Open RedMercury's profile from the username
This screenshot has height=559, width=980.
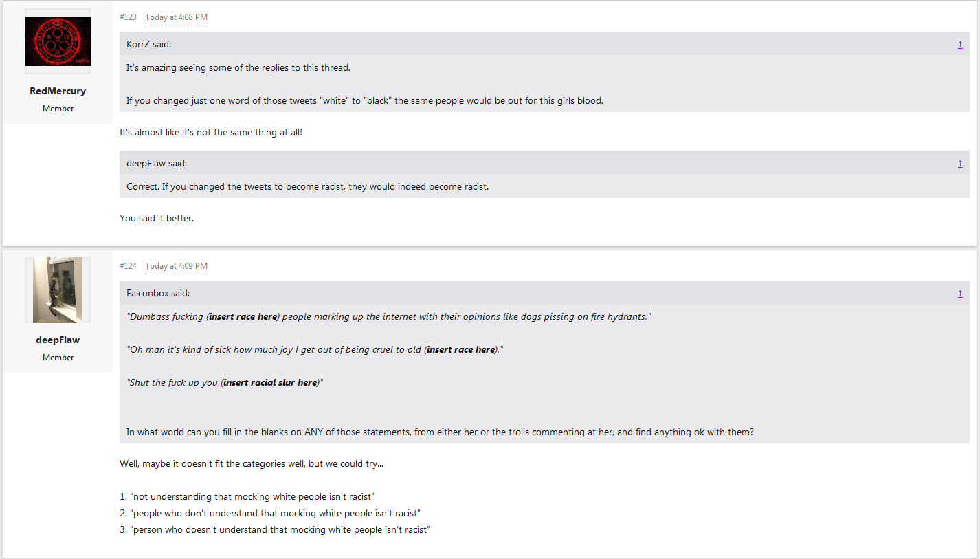[58, 91]
